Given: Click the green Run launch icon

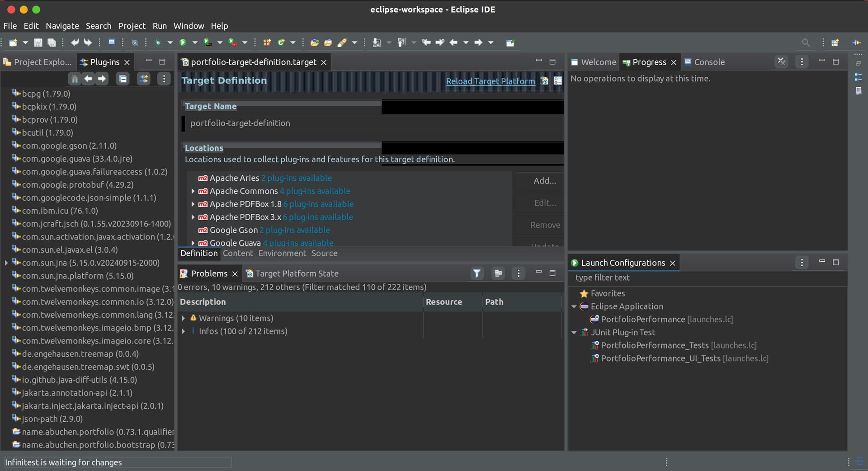Looking at the screenshot, I should 183,42.
